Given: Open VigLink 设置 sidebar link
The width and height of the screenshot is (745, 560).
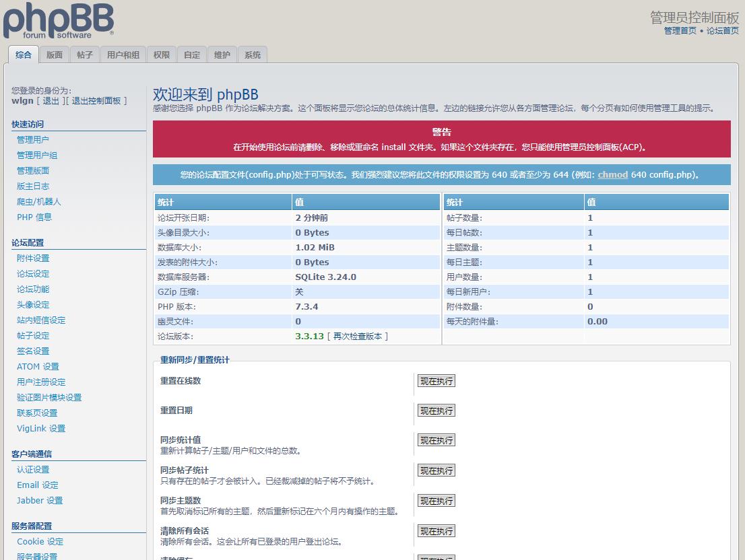Looking at the screenshot, I should [x=41, y=429].
